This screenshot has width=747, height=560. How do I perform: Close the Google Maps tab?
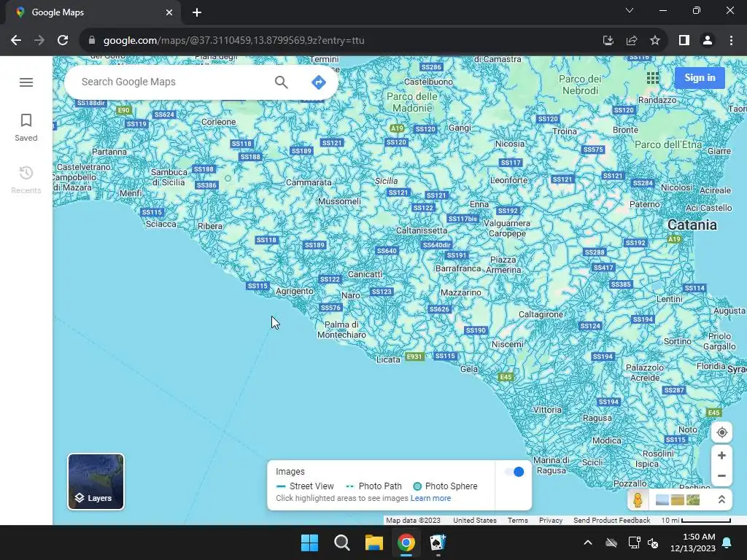(x=169, y=13)
